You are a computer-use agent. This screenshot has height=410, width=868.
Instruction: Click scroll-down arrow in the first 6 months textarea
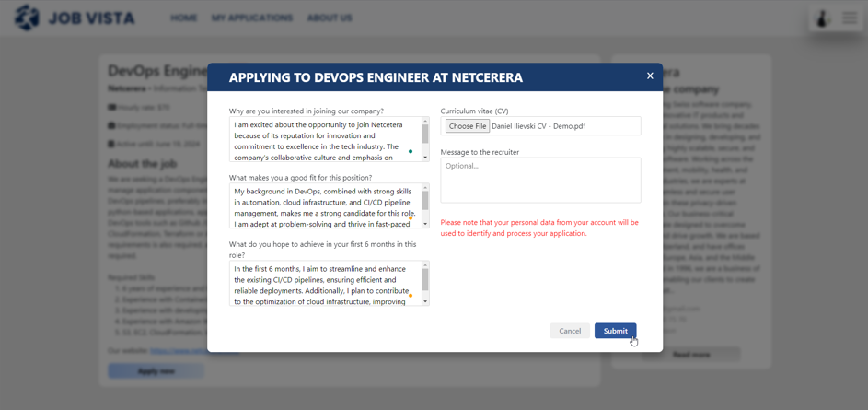425,301
